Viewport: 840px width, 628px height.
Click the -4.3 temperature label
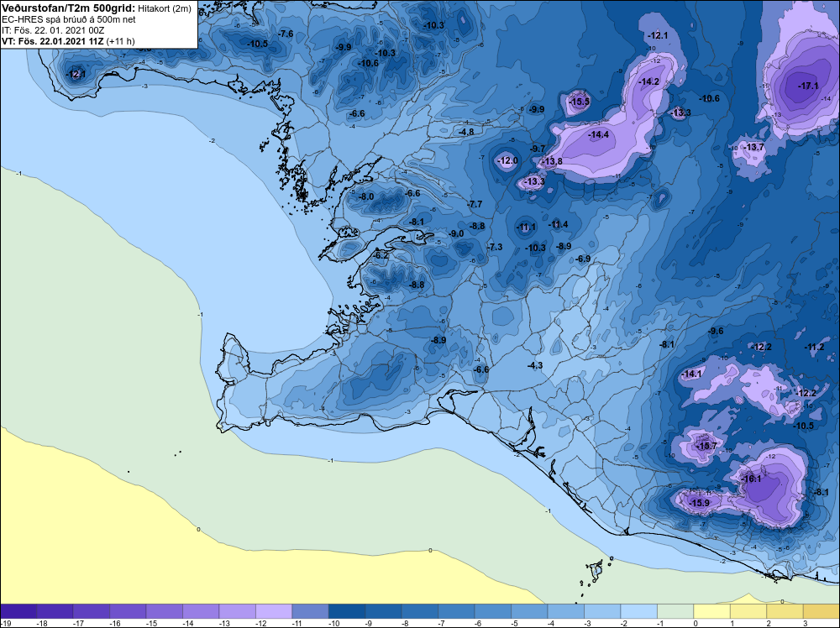534,366
